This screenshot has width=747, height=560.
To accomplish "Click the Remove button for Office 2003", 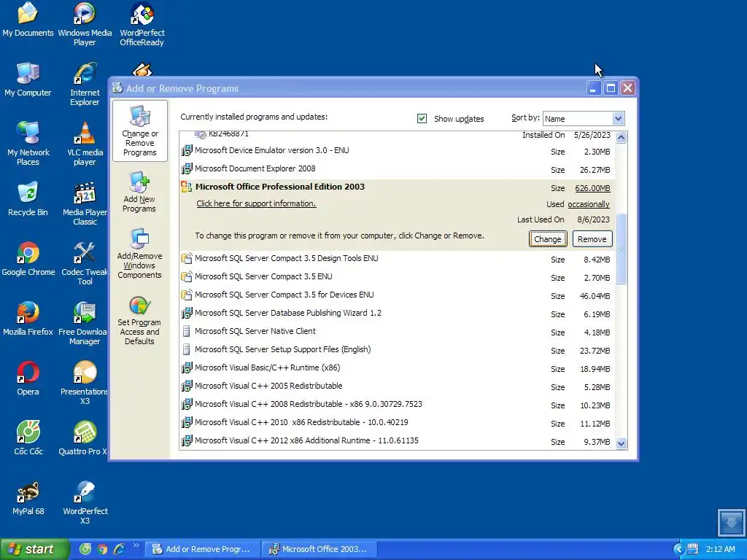I will (592, 239).
